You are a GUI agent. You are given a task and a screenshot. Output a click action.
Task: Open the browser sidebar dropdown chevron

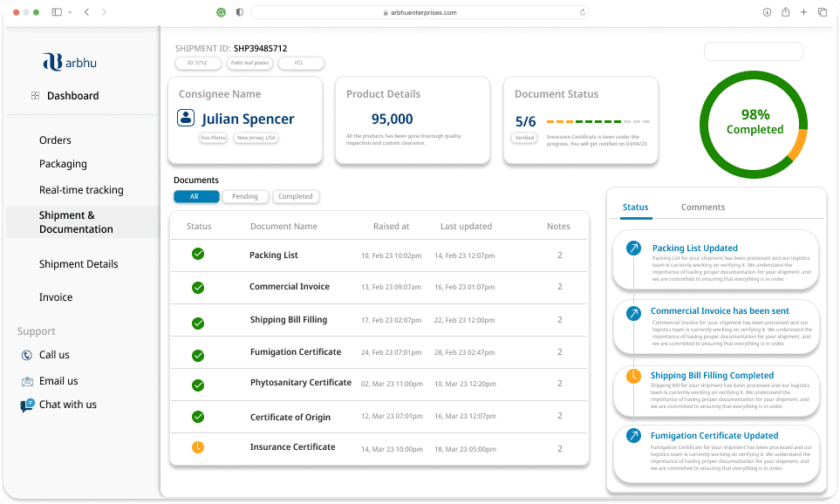tap(70, 12)
